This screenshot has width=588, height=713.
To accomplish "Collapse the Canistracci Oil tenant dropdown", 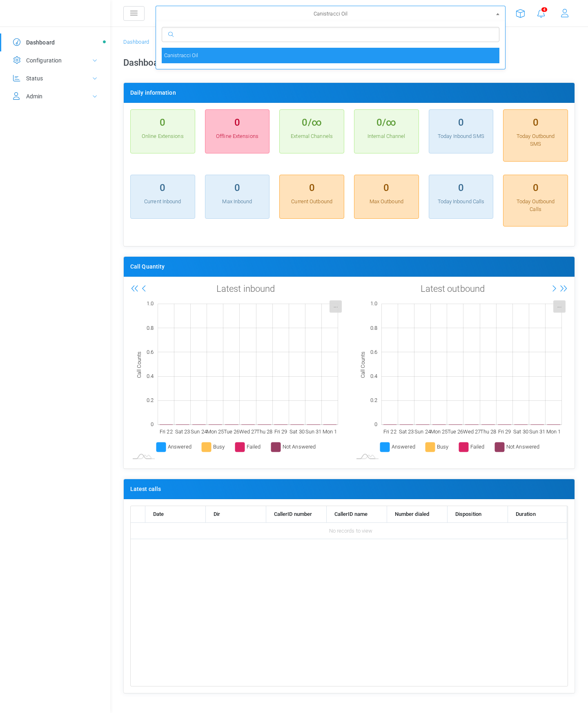I will 330,13.
